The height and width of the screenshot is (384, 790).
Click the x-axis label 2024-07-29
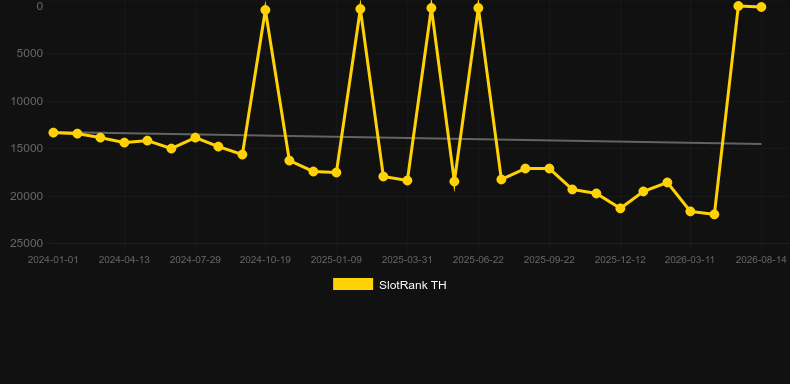(x=195, y=260)
